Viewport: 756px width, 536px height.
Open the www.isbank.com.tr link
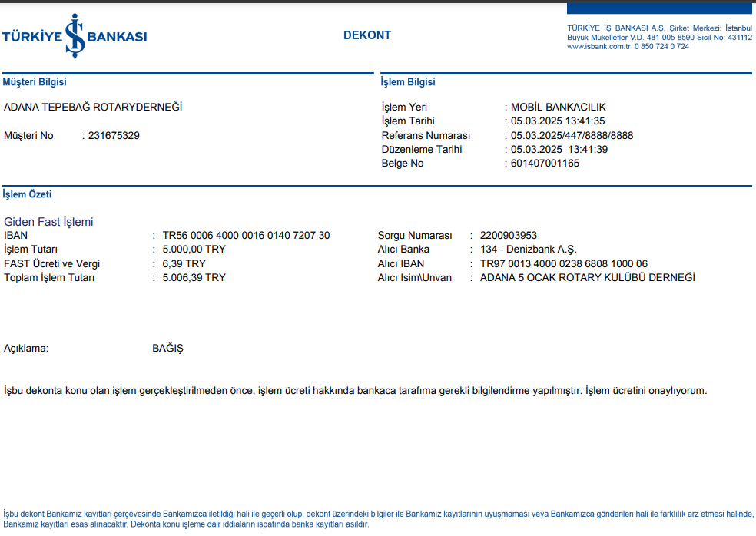(x=598, y=47)
